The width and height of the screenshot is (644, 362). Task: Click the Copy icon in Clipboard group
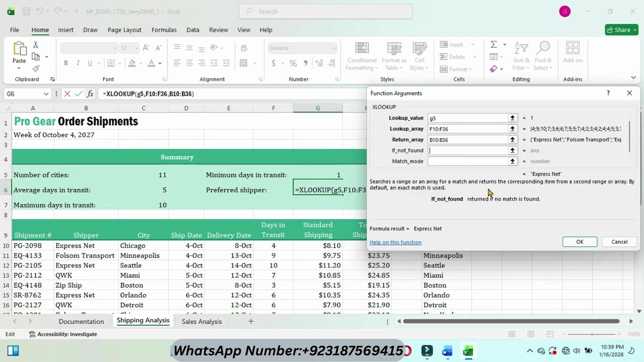(x=36, y=57)
